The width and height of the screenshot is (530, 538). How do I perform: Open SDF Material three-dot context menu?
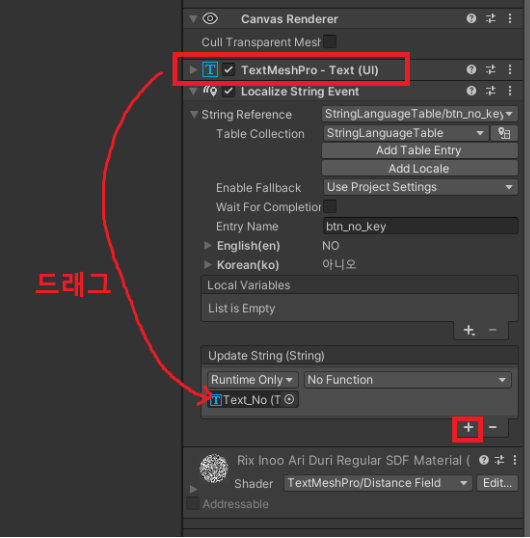(x=515, y=460)
